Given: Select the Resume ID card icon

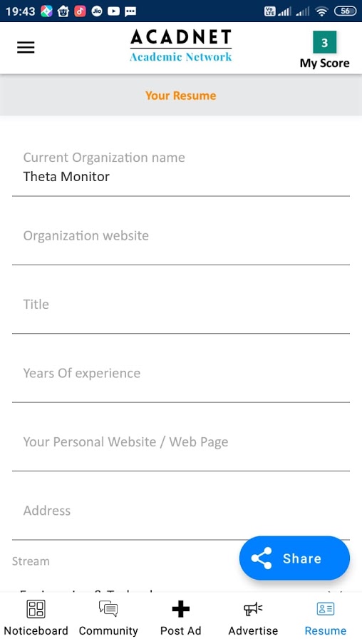Looking at the screenshot, I should [326, 608].
